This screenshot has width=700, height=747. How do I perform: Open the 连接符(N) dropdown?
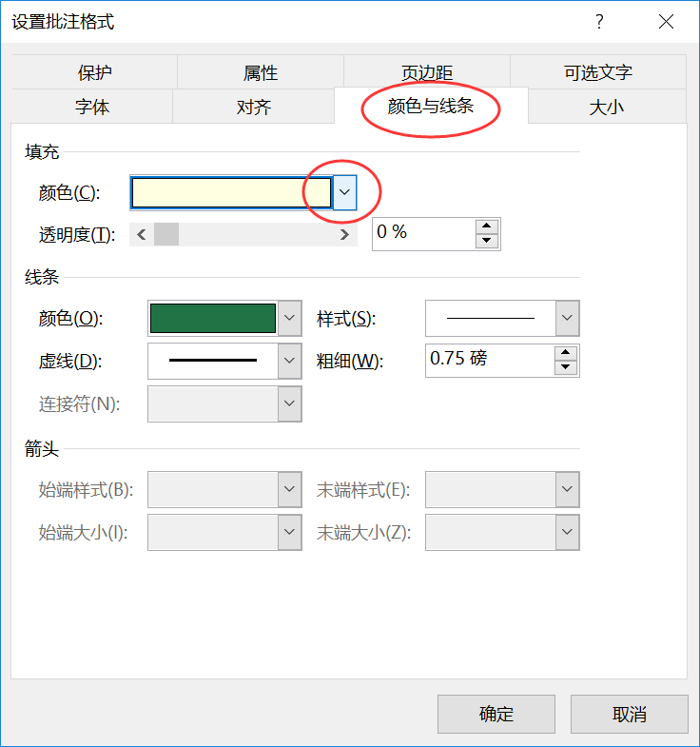pyautogui.click(x=289, y=403)
